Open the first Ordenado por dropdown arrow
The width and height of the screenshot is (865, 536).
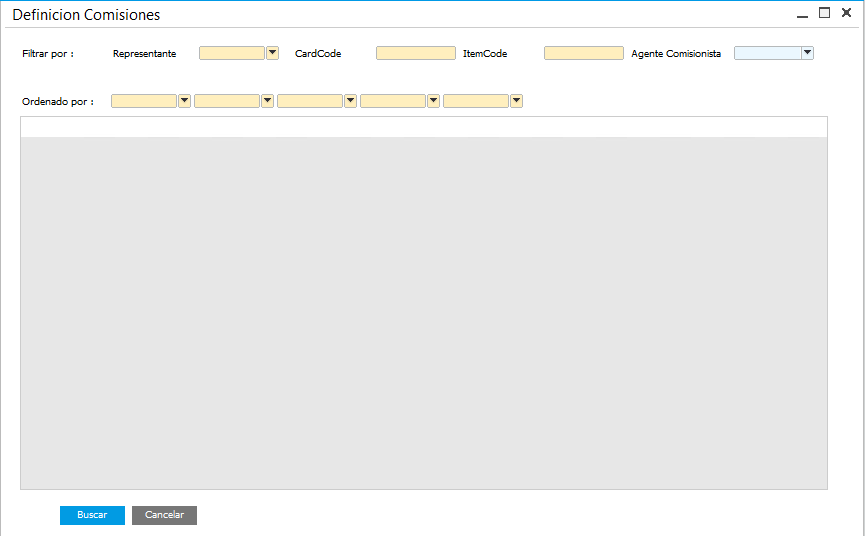(x=184, y=101)
